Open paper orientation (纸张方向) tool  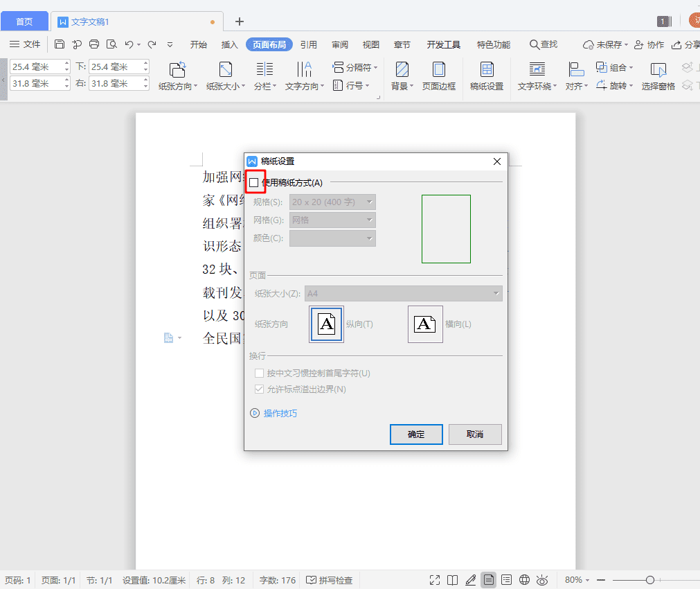point(178,76)
